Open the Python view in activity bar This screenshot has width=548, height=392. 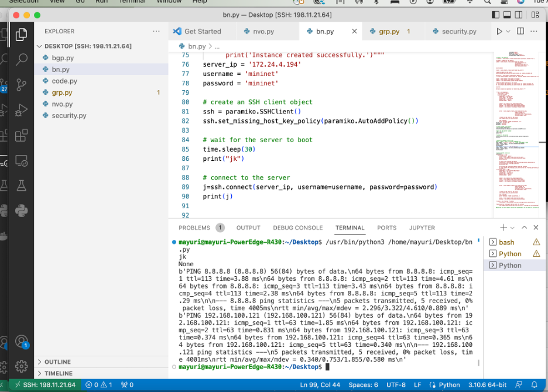pos(21,211)
